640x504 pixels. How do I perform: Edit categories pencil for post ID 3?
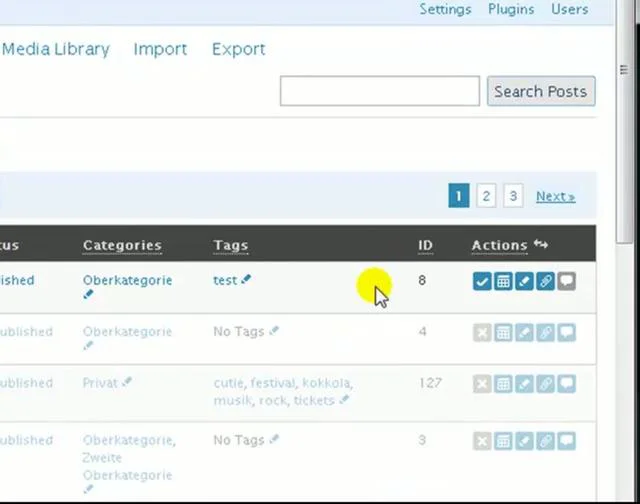pos(88,489)
